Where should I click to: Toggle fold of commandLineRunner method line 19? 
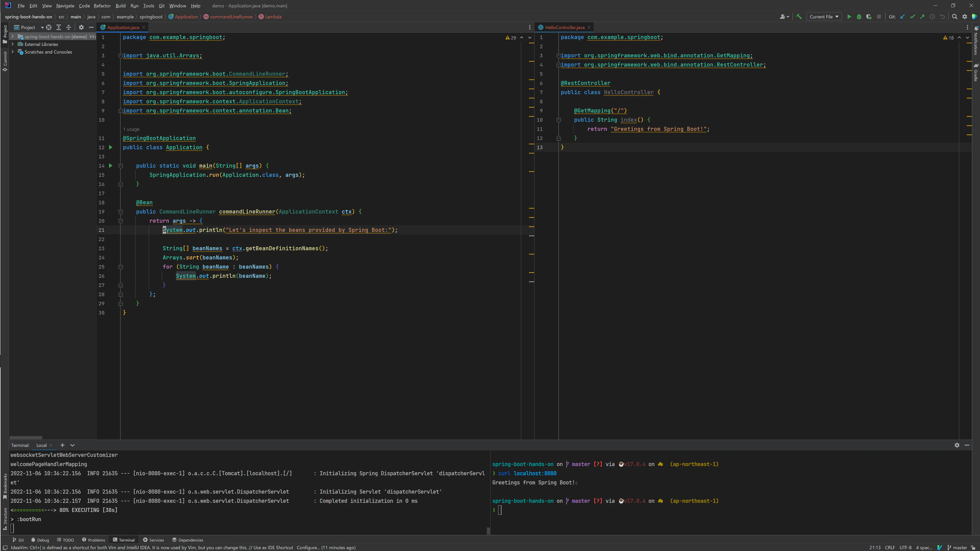[121, 211]
